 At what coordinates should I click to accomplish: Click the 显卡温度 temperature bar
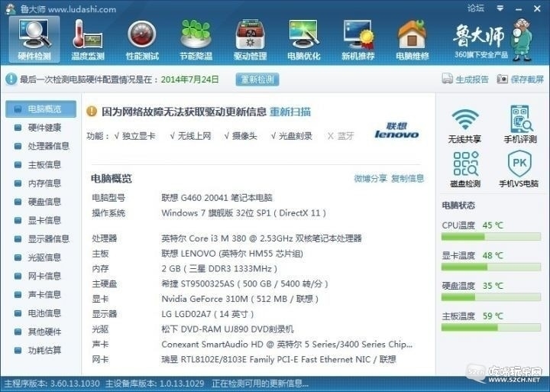490,267
